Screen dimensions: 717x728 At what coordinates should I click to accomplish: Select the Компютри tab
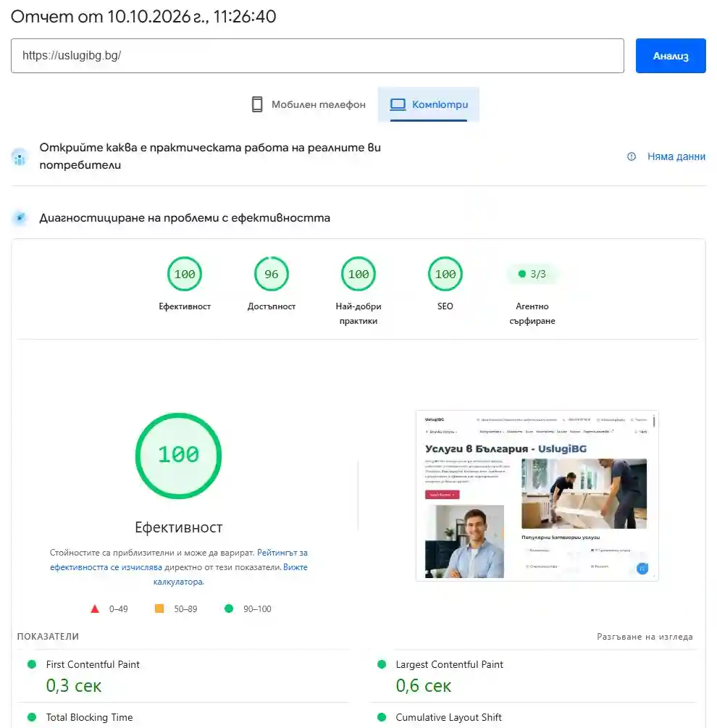coord(428,104)
